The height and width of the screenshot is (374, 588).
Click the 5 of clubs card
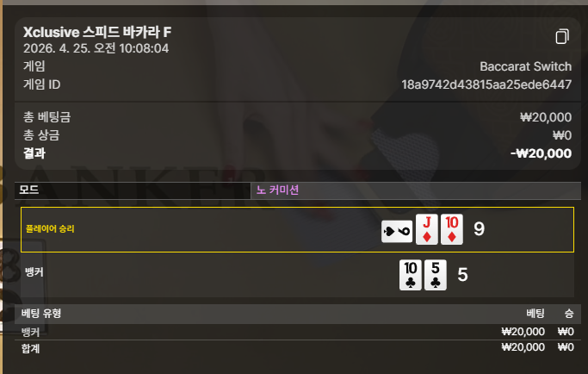click(x=436, y=275)
